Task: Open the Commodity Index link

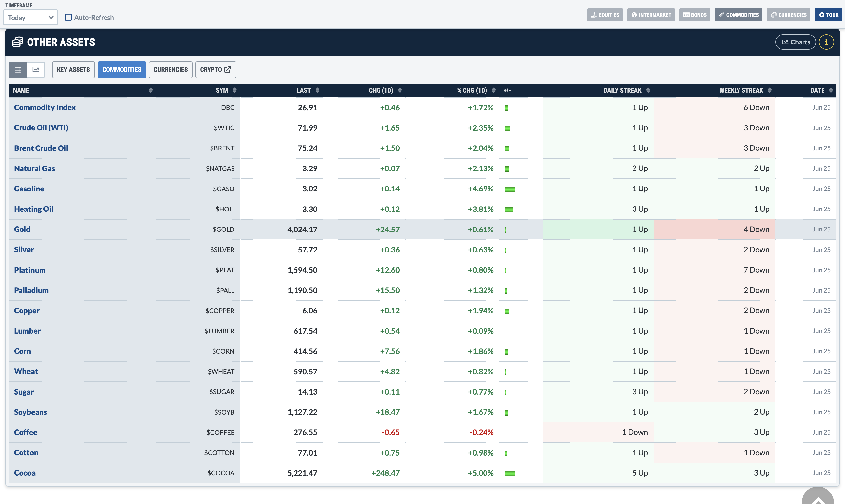Action: [45, 108]
